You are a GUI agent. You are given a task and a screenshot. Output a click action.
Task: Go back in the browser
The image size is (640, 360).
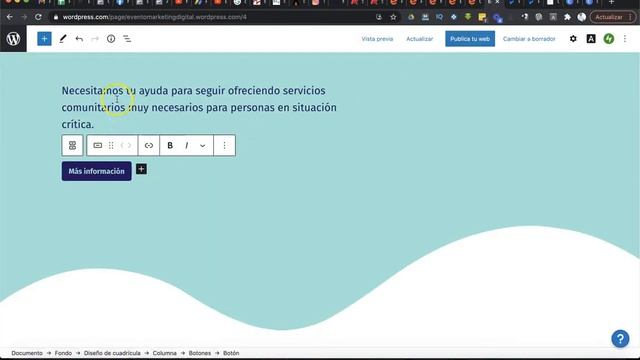(x=9, y=17)
